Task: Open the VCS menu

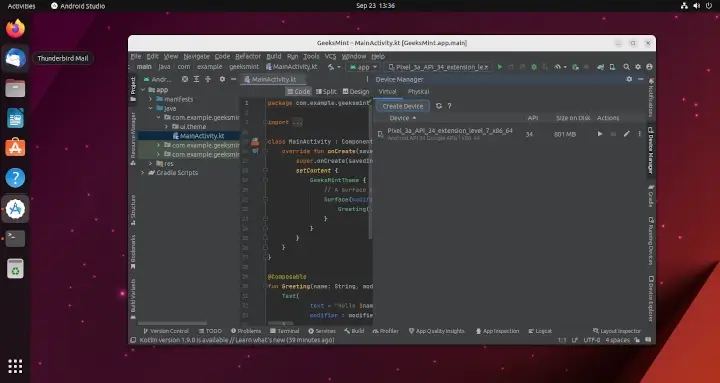Action: (x=331, y=56)
